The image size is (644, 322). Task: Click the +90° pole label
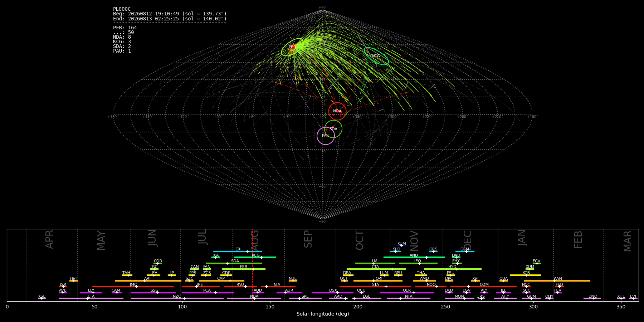click(x=323, y=8)
